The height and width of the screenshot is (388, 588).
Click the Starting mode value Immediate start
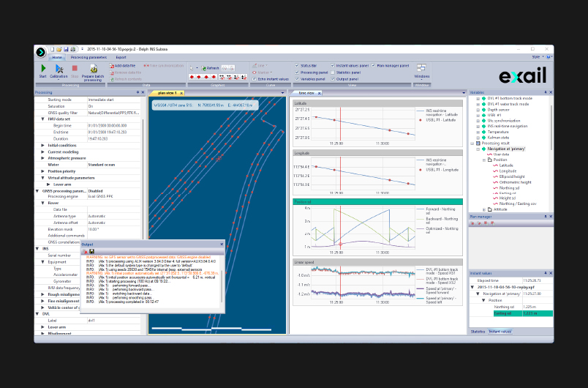[101, 100]
